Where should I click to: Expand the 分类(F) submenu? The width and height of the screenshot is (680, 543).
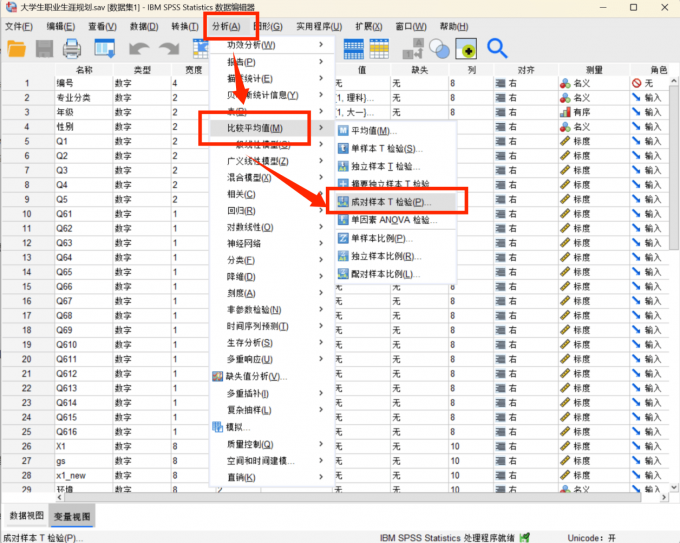coord(272,260)
